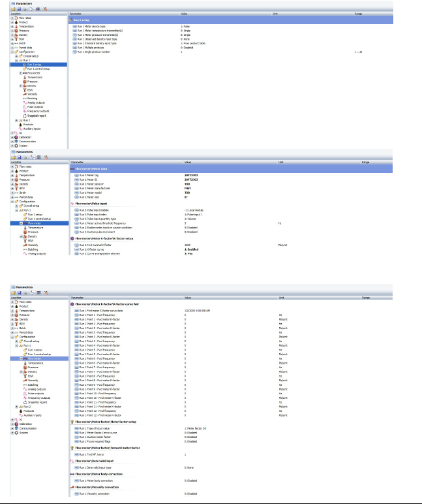
Task: Click the grid view icon in middle panel toolbar
Action: (x=39, y=157)
